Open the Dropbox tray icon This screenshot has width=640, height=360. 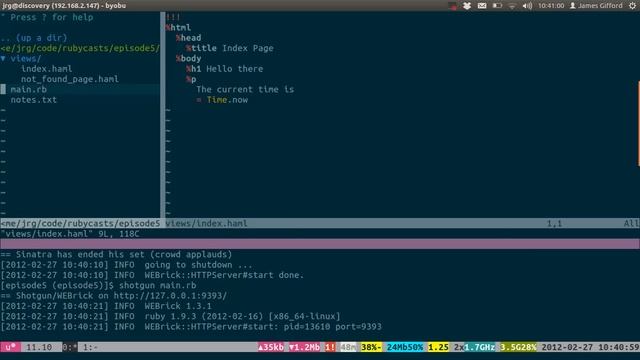click(x=467, y=6)
